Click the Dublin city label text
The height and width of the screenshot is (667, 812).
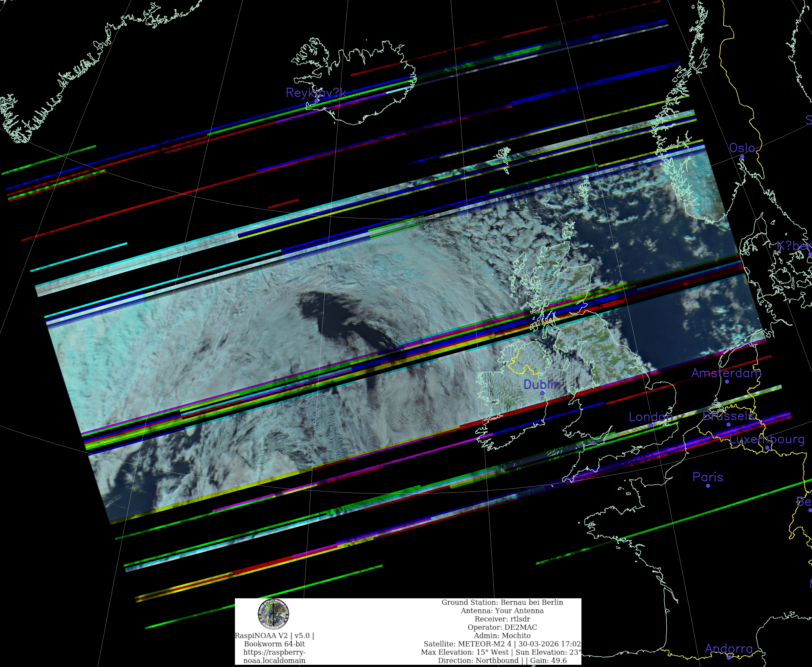(x=542, y=384)
